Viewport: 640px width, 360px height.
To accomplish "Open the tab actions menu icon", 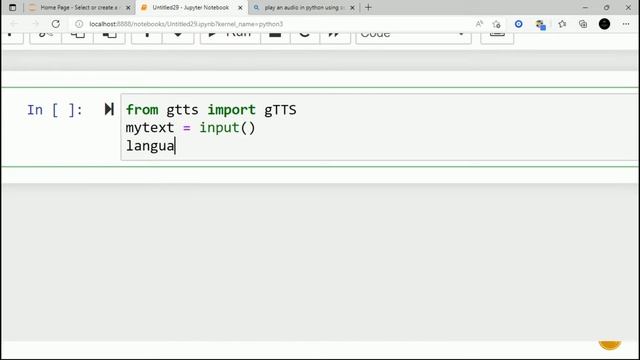I will (13, 7).
